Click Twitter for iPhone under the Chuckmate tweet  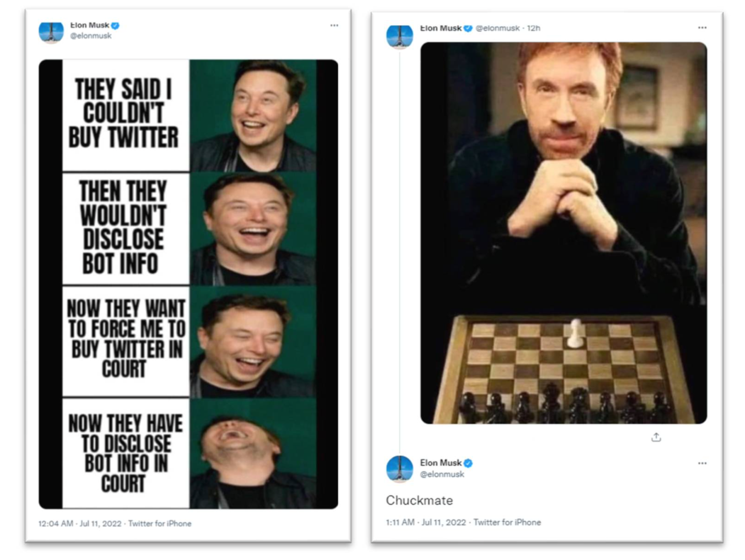[x=507, y=522]
